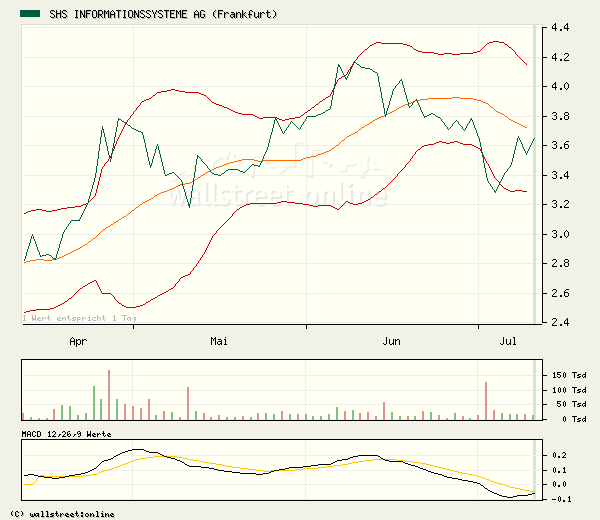600x520 pixels.
Task: Click the Apr month label
Action: (x=78, y=341)
